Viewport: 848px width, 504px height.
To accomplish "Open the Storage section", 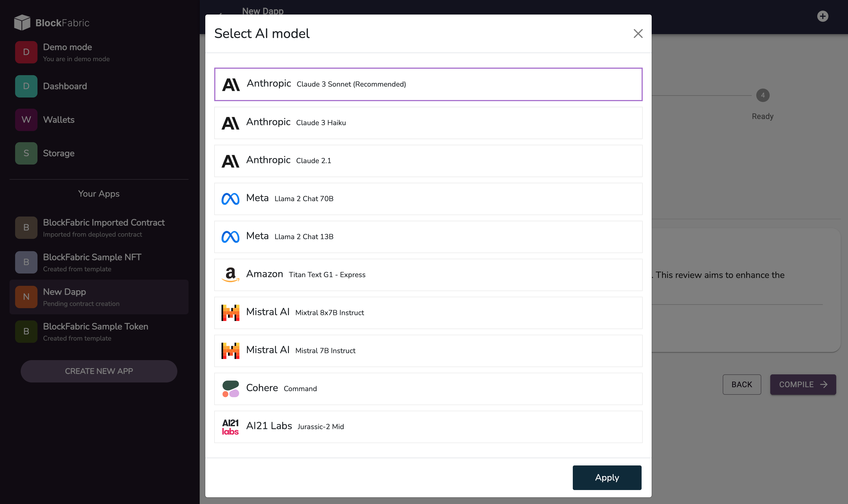I will [58, 153].
